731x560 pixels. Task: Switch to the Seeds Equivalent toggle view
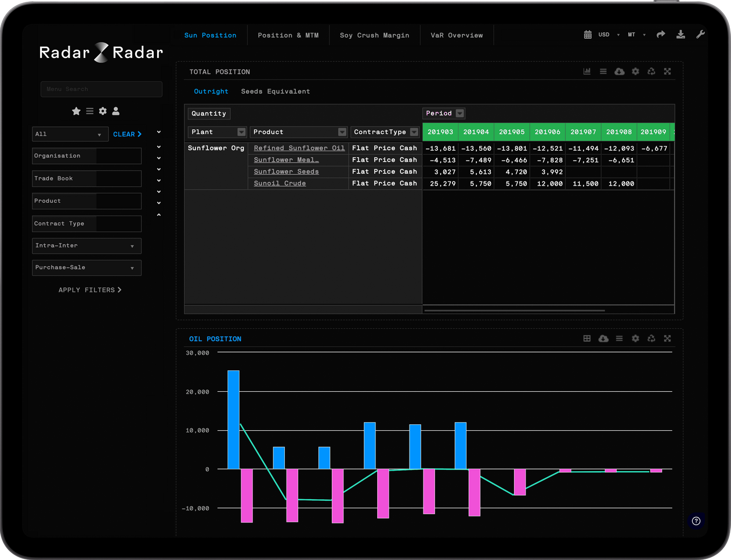pyautogui.click(x=276, y=91)
